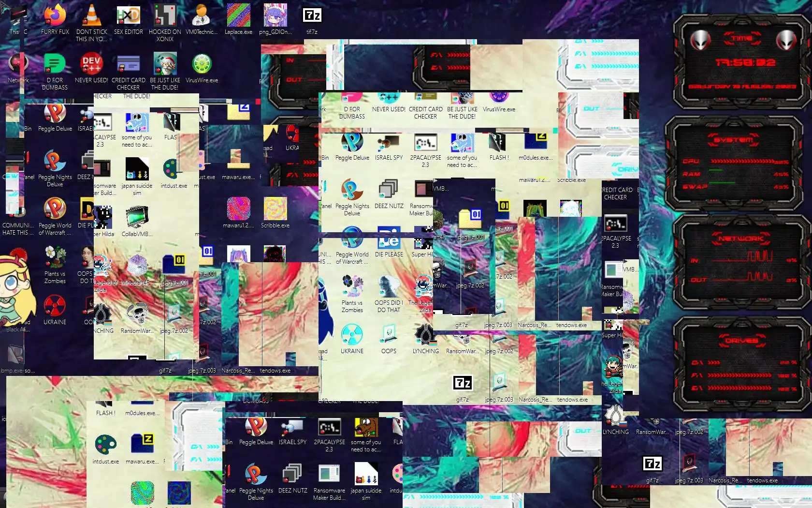812x508 pixels.
Task: Open the VM0Technic... doctor figure icon
Action: (202, 16)
